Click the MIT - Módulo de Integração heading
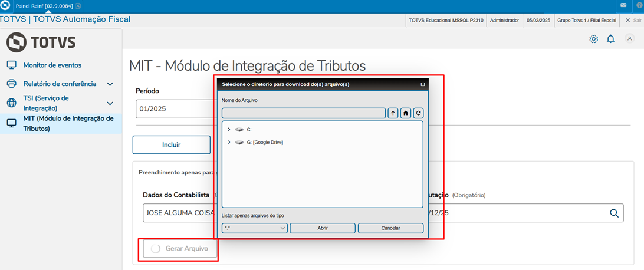The height and width of the screenshot is (270, 644). pyautogui.click(x=247, y=66)
